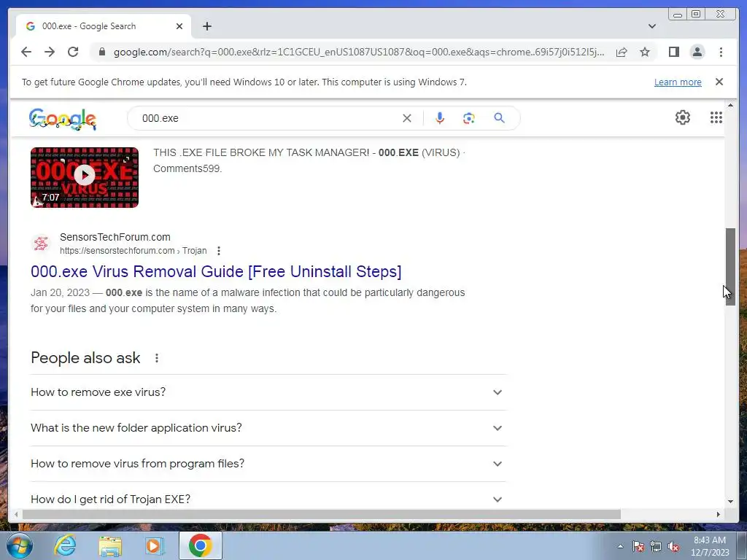
Task: Click the page scroll up arrow
Action: [730, 105]
